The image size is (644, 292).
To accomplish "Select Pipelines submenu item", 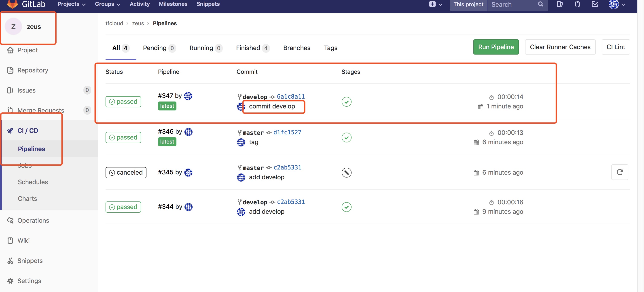I will tap(32, 149).
